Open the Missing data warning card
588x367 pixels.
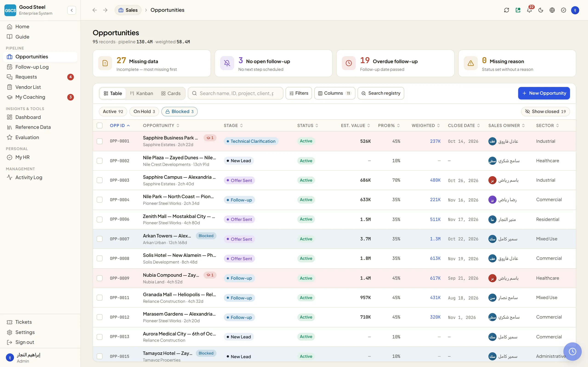pos(152,63)
